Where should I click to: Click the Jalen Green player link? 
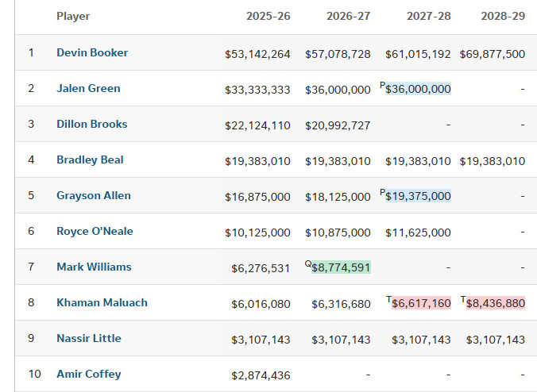point(88,88)
